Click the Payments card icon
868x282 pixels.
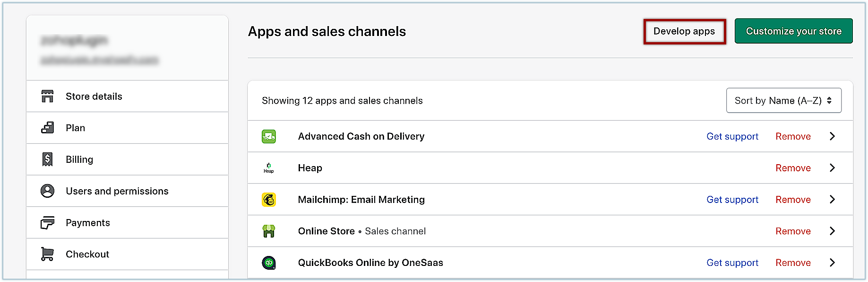pos(47,222)
